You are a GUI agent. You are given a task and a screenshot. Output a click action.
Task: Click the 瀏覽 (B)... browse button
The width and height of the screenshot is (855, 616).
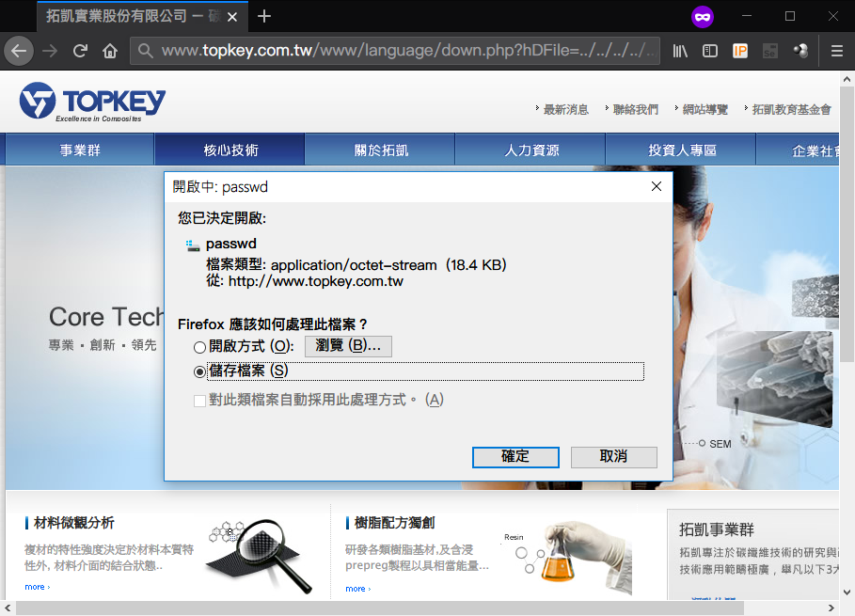(x=348, y=346)
